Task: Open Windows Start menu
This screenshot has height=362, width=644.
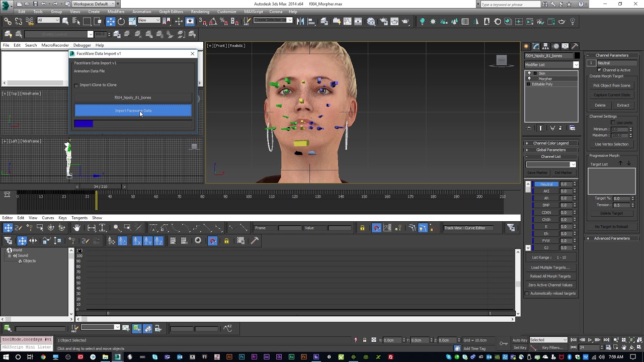Action: (6, 357)
